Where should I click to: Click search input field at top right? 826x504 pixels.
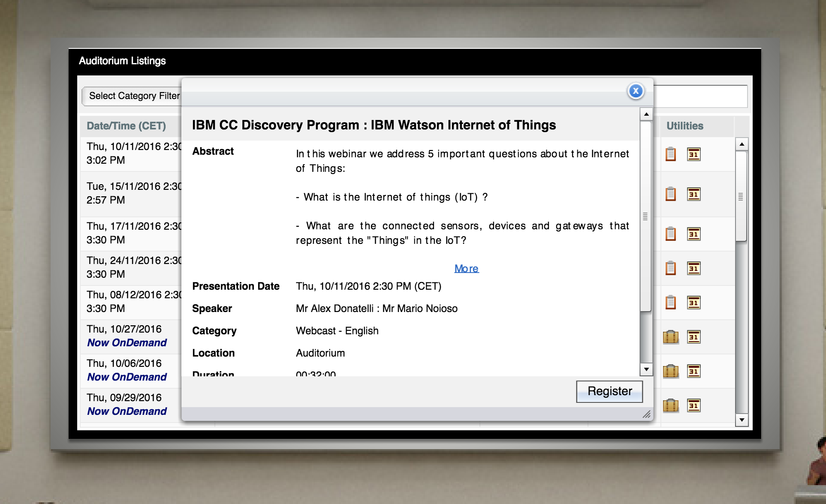click(x=700, y=96)
